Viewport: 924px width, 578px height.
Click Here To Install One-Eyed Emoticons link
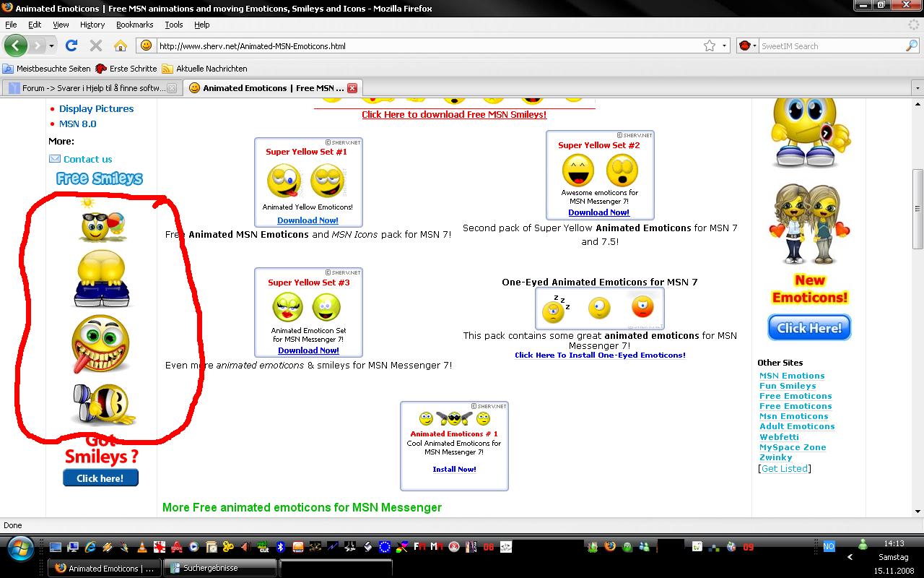click(x=600, y=355)
